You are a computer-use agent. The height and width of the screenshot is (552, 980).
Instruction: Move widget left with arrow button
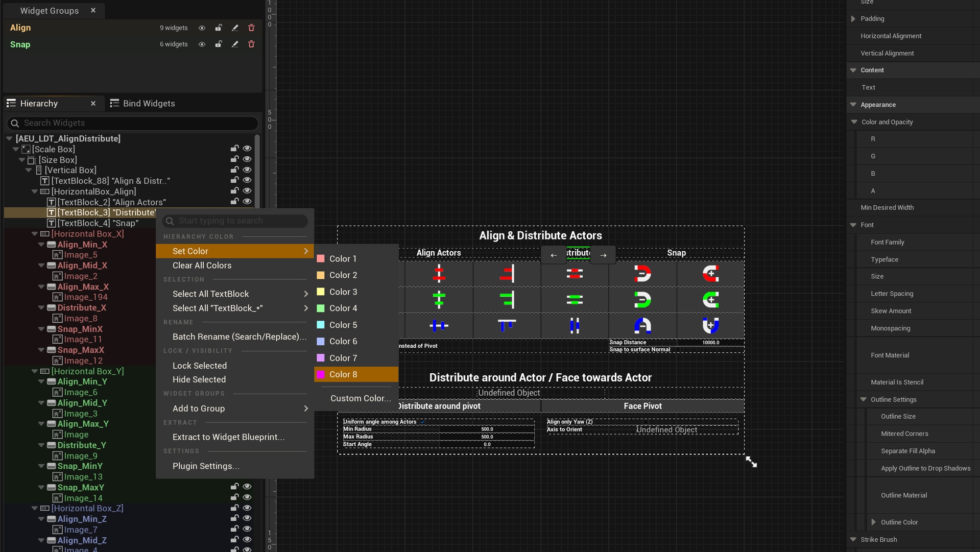[x=554, y=255]
